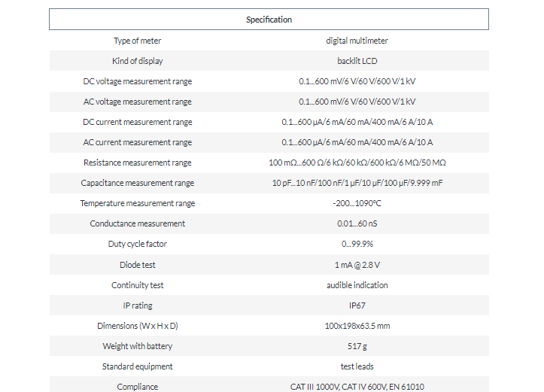
Task: Select the Conductance measurement value 0.01...60 nS
Action: [x=357, y=223]
